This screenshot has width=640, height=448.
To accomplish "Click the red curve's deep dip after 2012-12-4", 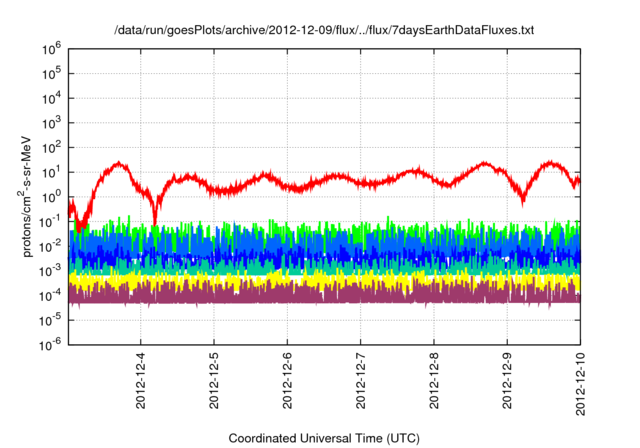I will tap(155, 214).
